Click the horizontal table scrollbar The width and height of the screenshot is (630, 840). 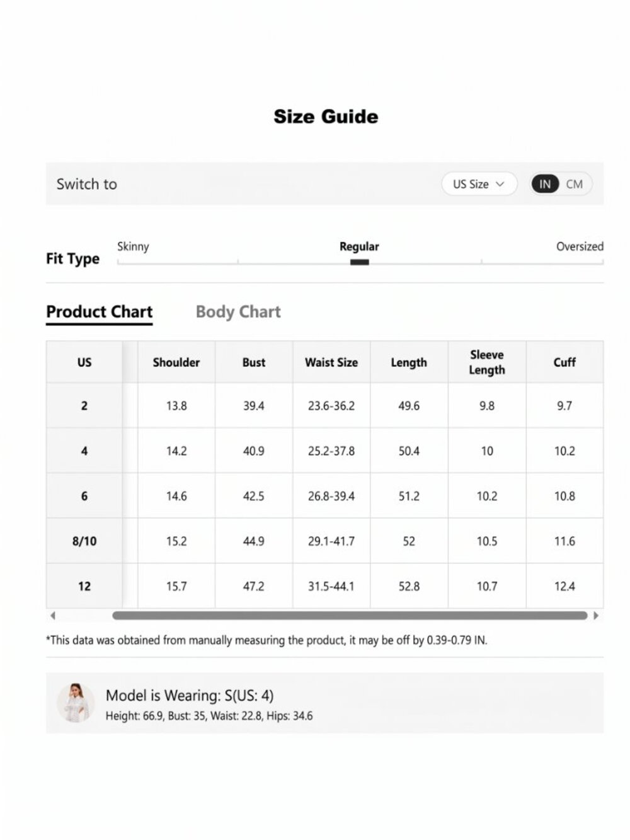[x=350, y=616]
